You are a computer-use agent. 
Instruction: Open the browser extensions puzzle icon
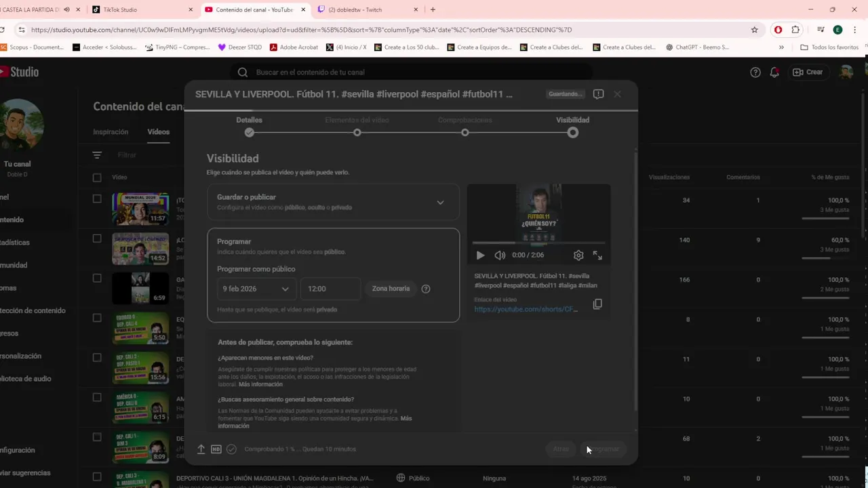(x=796, y=30)
